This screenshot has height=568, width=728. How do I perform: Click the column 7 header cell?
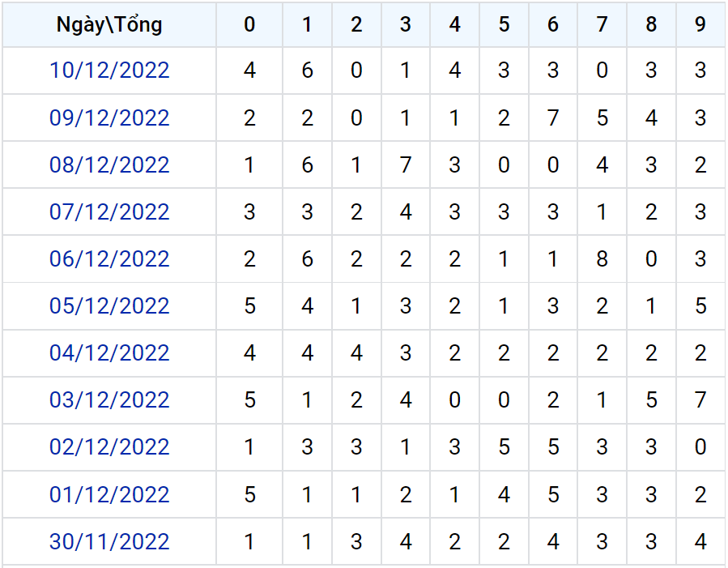click(602, 25)
